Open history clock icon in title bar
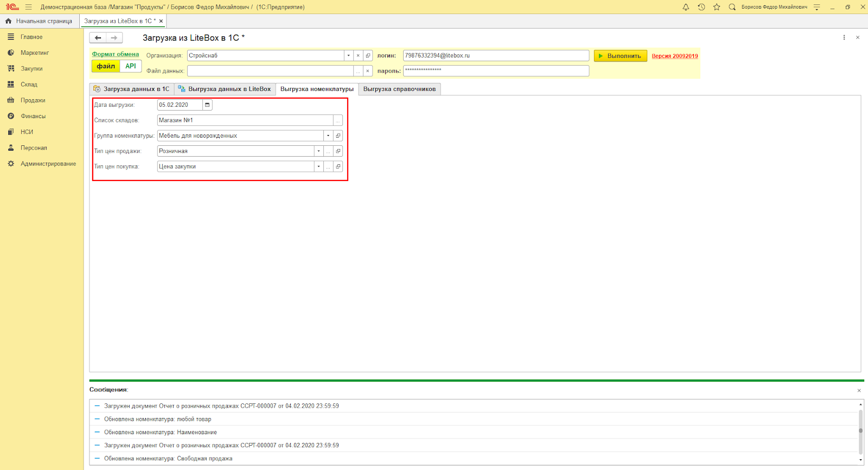Image resolution: width=868 pixels, height=470 pixels. 701,7
